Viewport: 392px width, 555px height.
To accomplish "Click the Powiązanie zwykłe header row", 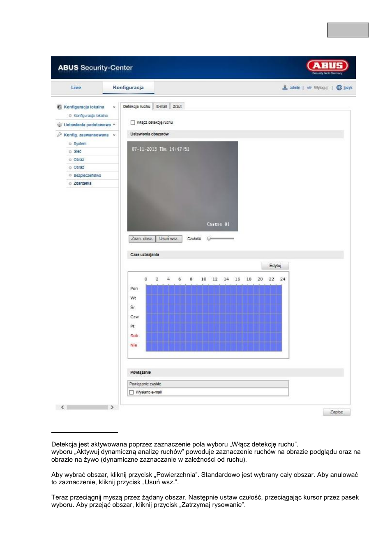I will click(x=208, y=384).
